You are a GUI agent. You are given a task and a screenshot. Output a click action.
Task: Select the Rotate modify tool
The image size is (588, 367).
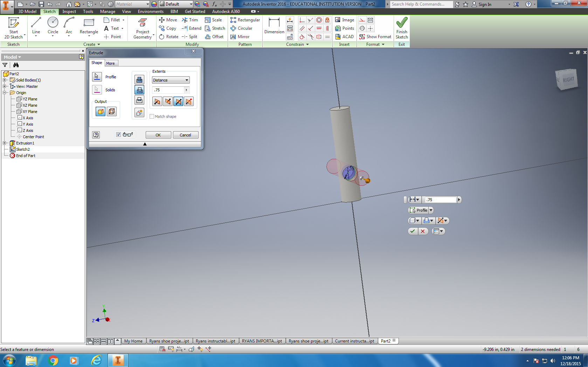tap(168, 37)
